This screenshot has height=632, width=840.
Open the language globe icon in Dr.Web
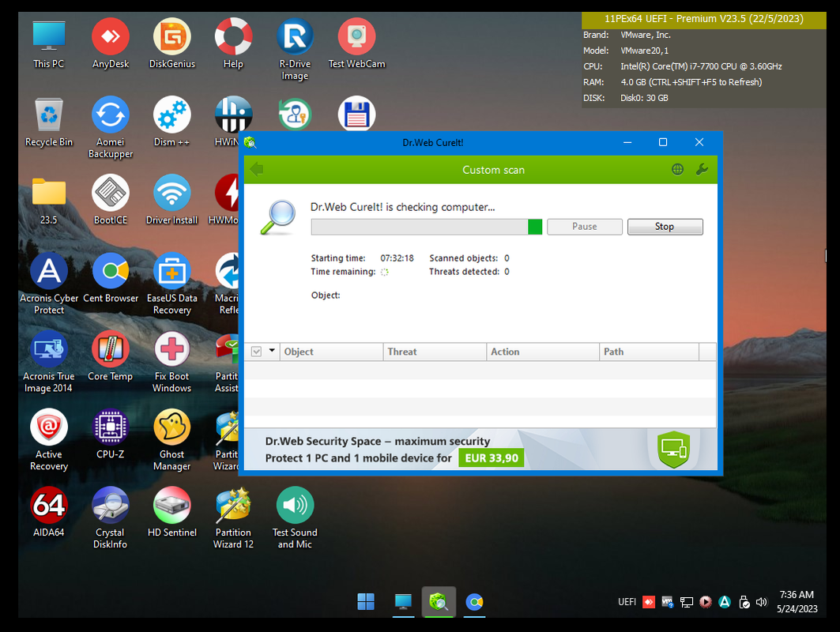coord(677,169)
